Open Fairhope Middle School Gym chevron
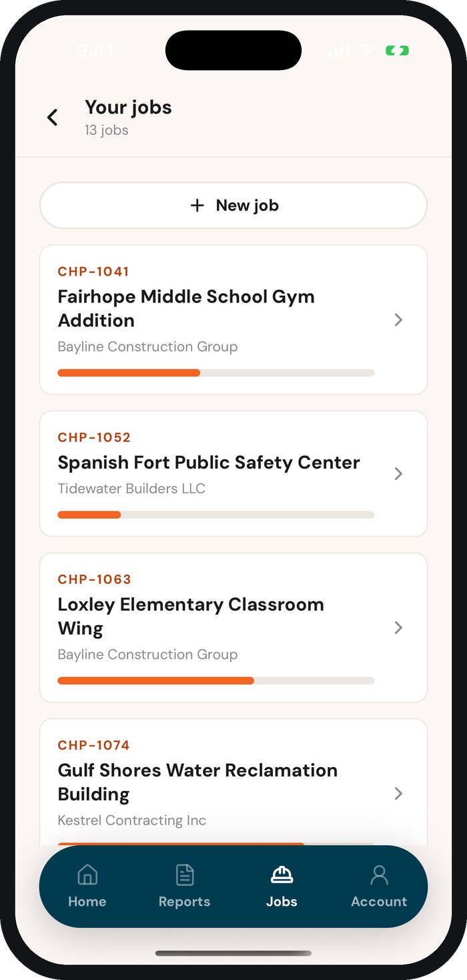467x980 pixels. (398, 320)
